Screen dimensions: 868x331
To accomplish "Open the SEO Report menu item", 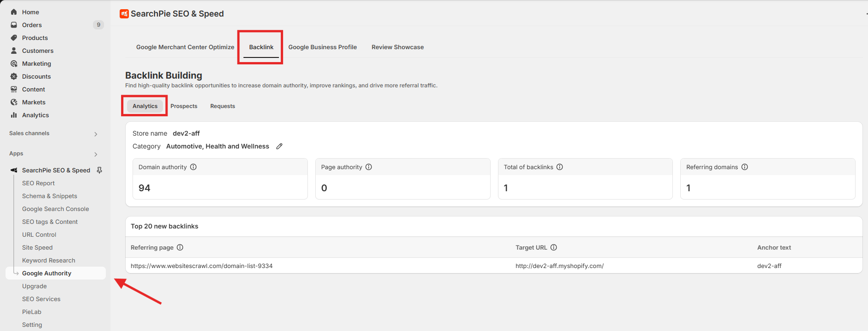I will tap(38, 183).
